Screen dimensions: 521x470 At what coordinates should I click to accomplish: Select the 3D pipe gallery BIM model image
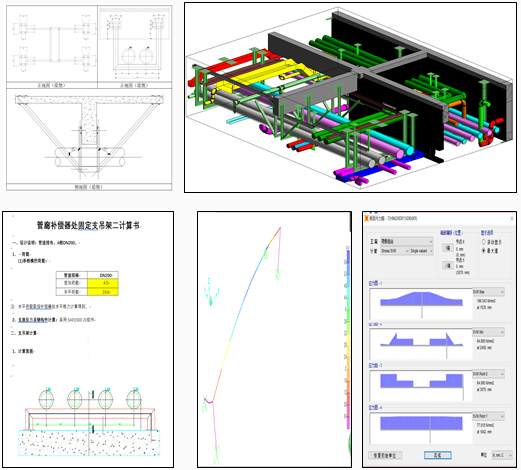(x=350, y=97)
